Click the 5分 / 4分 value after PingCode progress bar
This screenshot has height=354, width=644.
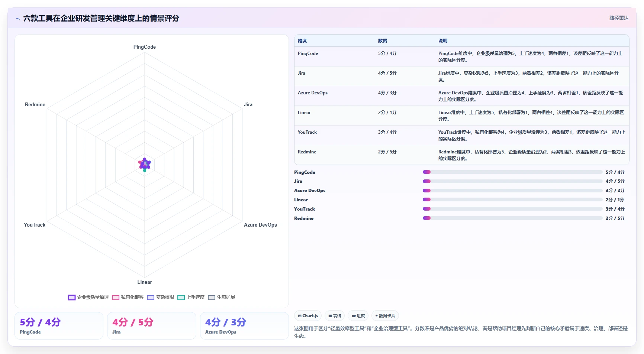(615, 172)
